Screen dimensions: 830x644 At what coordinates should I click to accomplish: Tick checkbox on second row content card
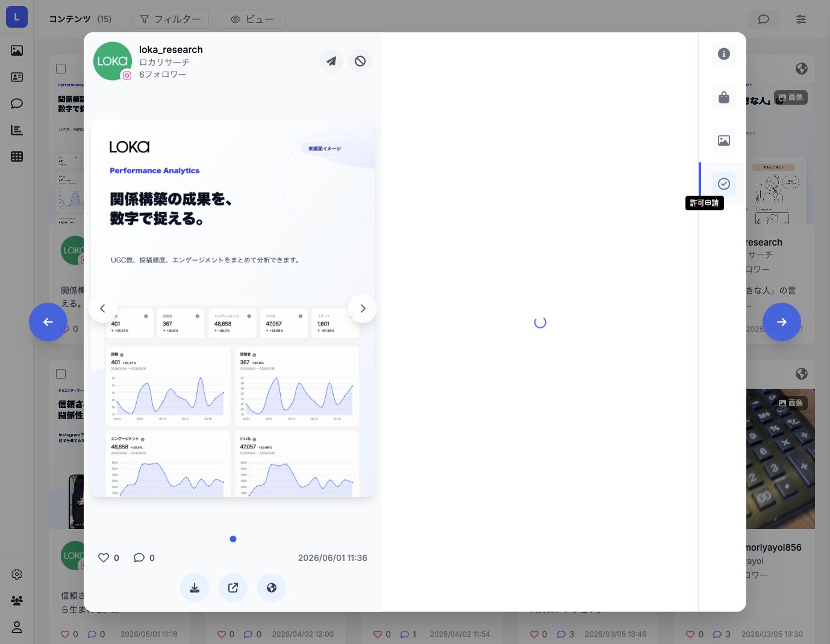tap(61, 374)
